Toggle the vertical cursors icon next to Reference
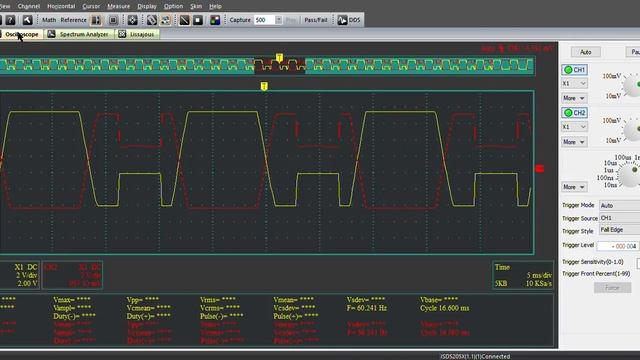This screenshot has height=360, width=640. pos(96,20)
